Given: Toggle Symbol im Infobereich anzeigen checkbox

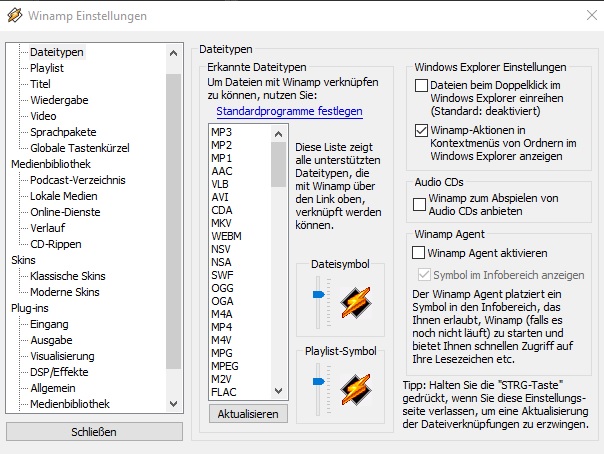Looking at the screenshot, I should 424,275.
